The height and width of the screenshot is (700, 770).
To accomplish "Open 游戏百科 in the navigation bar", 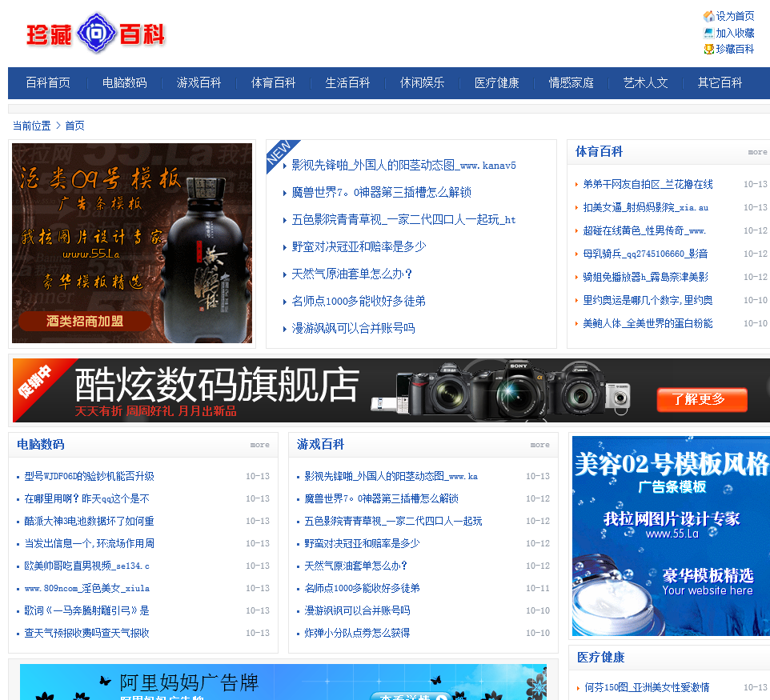I will [x=199, y=83].
